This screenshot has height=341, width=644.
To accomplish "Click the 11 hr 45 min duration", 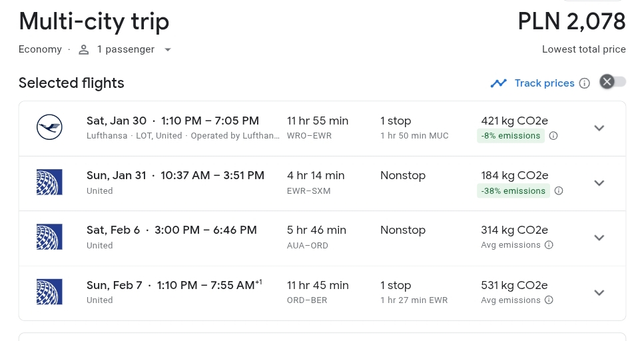I will click(318, 285).
